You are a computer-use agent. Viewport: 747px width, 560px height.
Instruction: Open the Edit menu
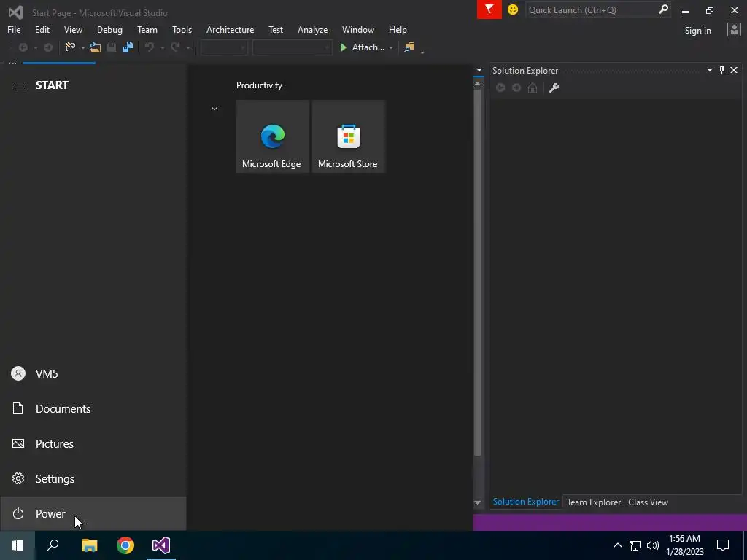(x=42, y=29)
